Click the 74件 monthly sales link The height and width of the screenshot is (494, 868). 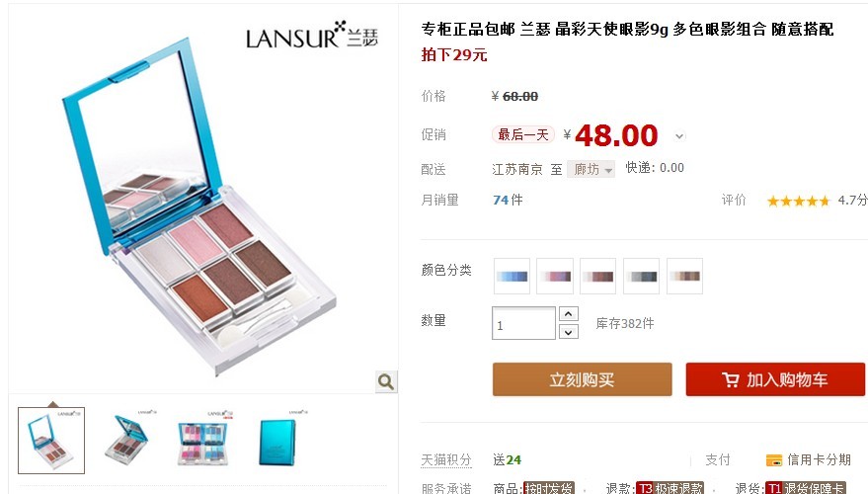508,200
